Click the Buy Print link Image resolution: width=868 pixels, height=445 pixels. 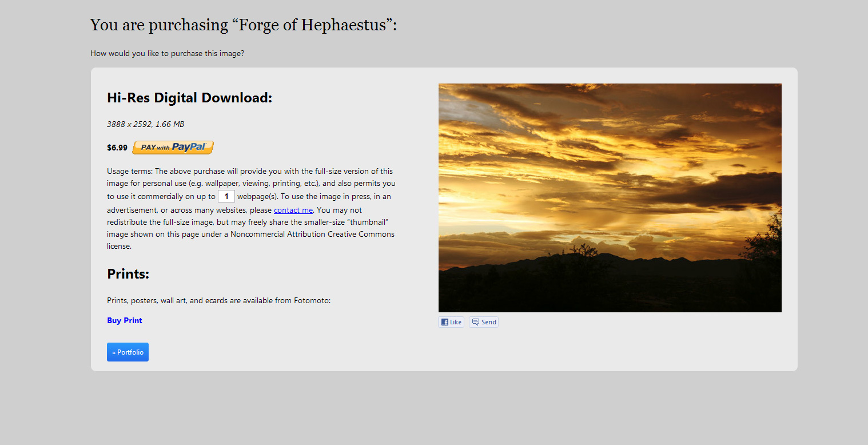pyautogui.click(x=125, y=320)
